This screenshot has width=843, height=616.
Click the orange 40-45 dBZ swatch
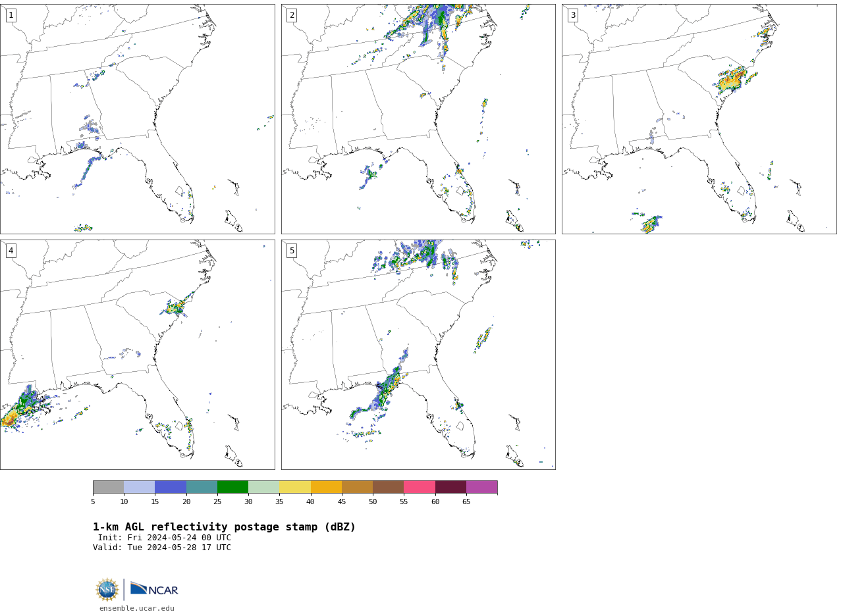pos(326,487)
